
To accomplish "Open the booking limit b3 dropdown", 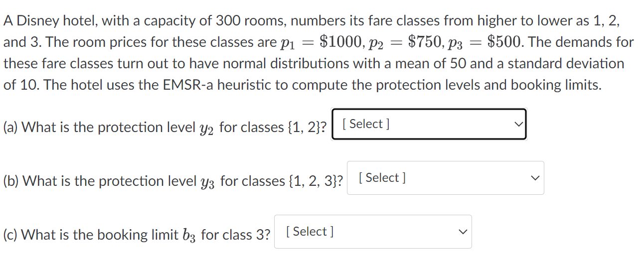I will (x=373, y=232).
